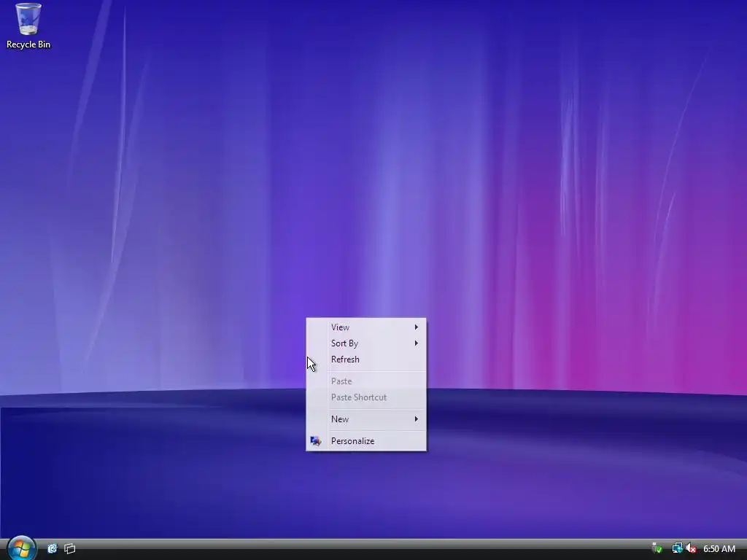The height and width of the screenshot is (560, 747).
Task: Expand the View submenu arrow
Action: [416, 327]
